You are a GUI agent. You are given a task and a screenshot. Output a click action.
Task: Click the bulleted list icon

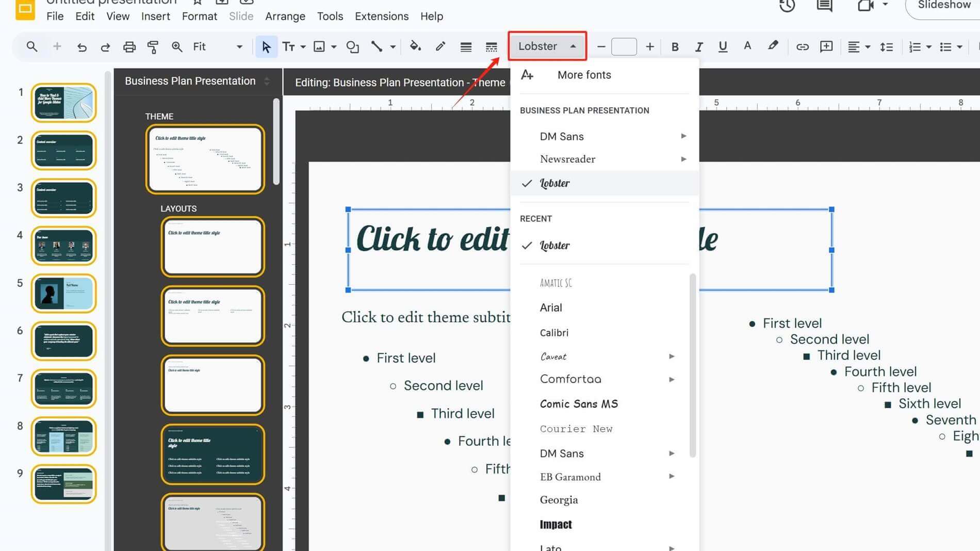pyautogui.click(x=945, y=47)
